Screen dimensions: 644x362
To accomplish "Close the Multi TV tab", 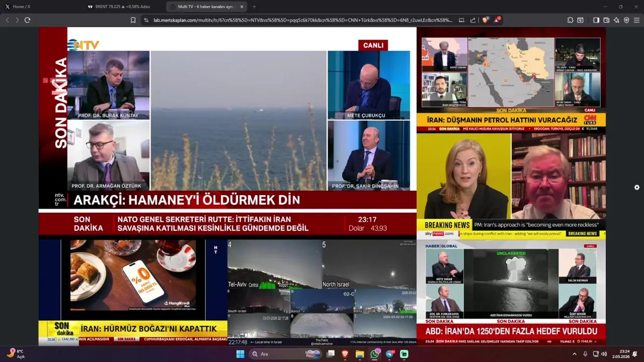I will click(242, 7).
